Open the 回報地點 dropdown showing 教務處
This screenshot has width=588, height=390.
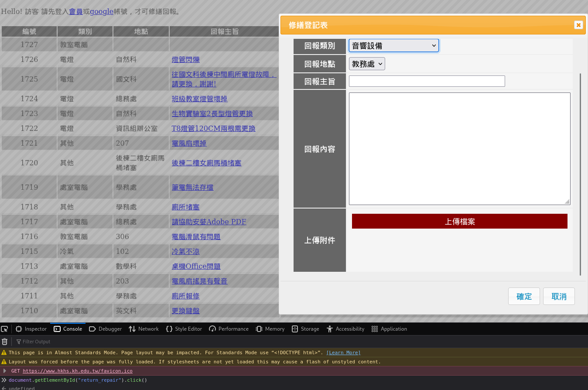pyautogui.click(x=367, y=64)
